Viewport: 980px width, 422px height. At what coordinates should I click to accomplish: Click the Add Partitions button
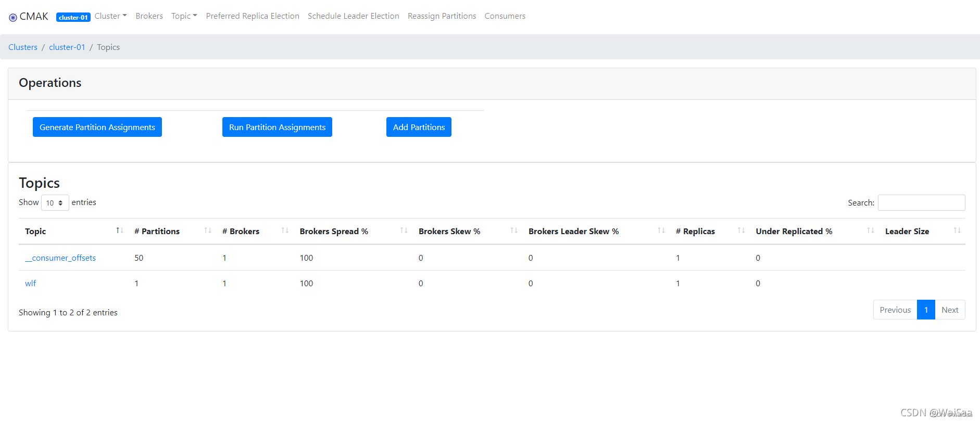tap(419, 127)
